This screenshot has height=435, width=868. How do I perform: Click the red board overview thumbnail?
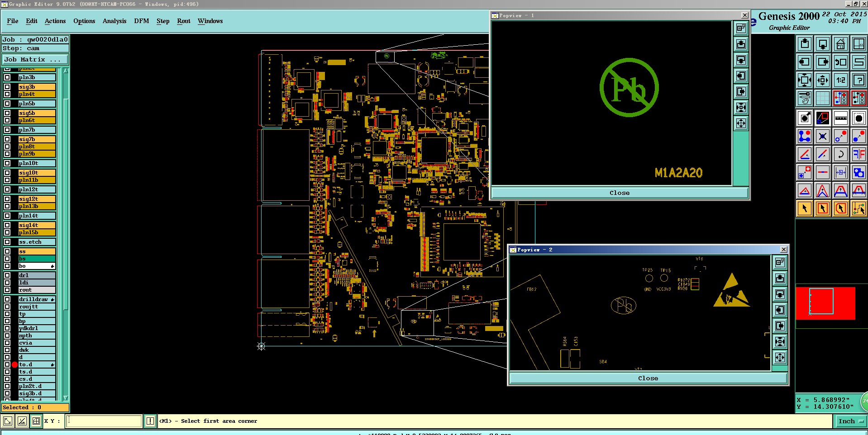click(x=825, y=303)
